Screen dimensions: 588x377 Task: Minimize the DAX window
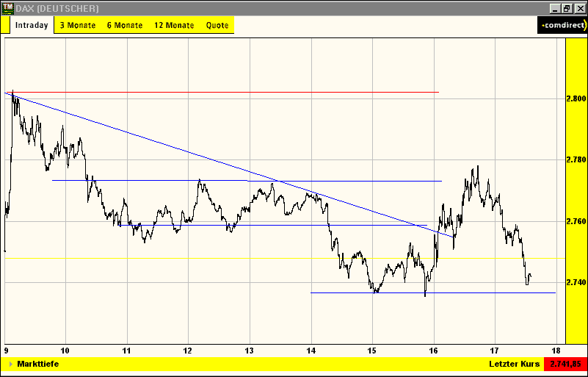point(556,8)
